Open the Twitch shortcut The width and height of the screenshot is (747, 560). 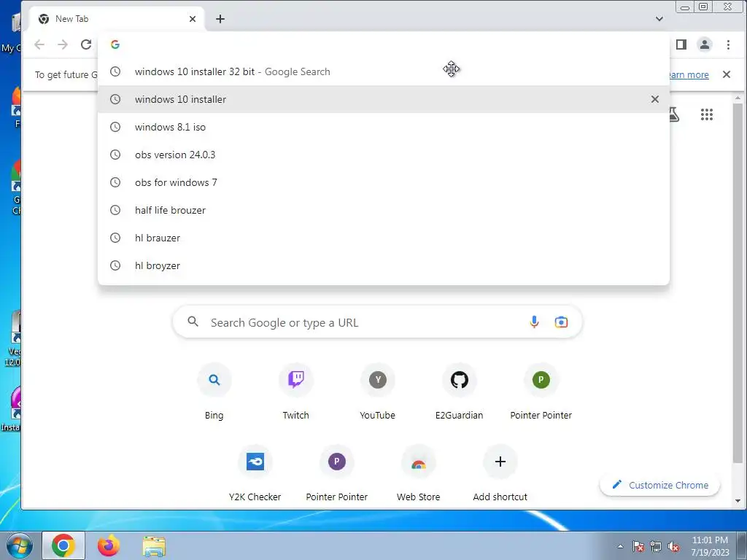(296, 392)
